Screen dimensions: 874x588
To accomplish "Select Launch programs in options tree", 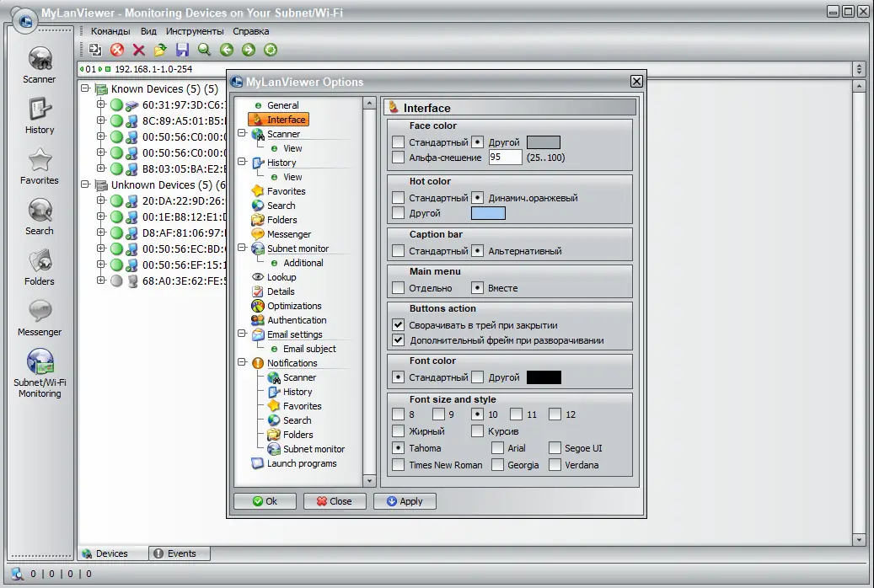I will [x=302, y=463].
